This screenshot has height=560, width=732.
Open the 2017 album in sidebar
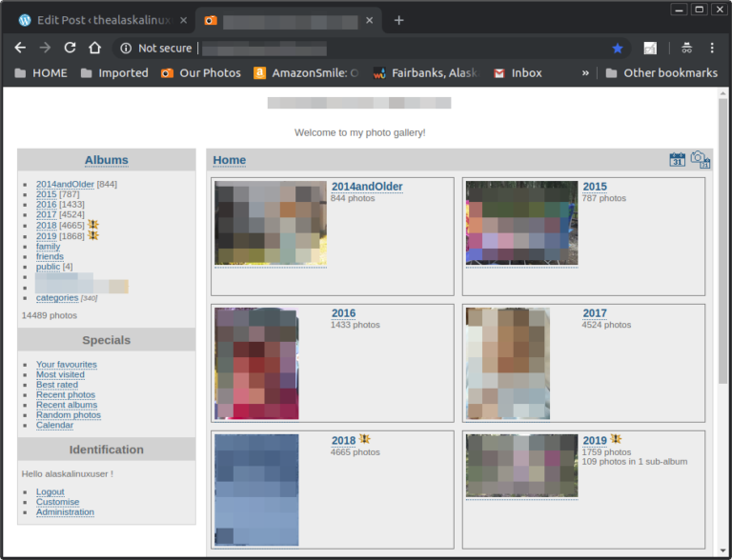click(x=47, y=215)
